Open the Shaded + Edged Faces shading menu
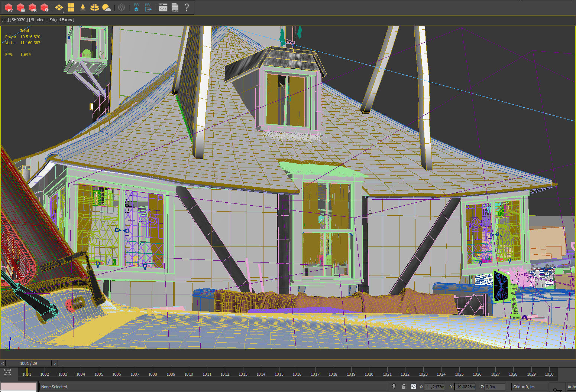576x392 pixels. coord(52,20)
